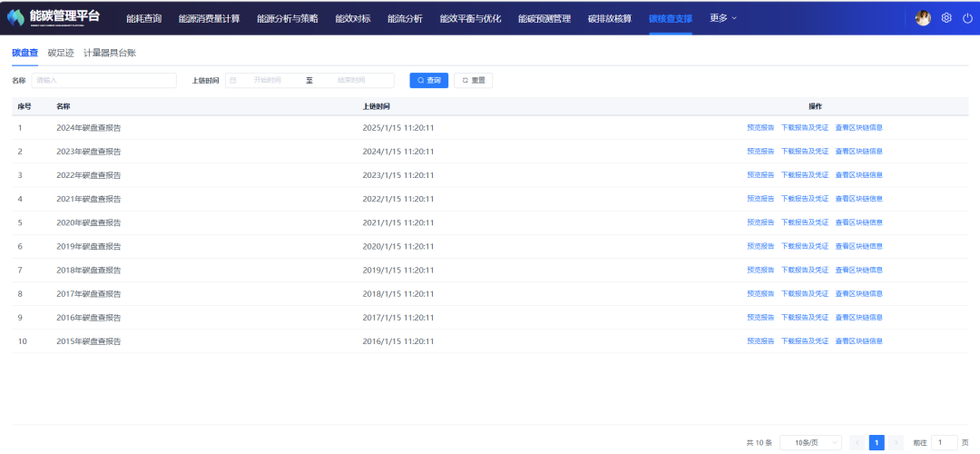The width and height of the screenshot is (980, 454).
Task: Download report and certificate for 2024
Action: [x=805, y=127]
